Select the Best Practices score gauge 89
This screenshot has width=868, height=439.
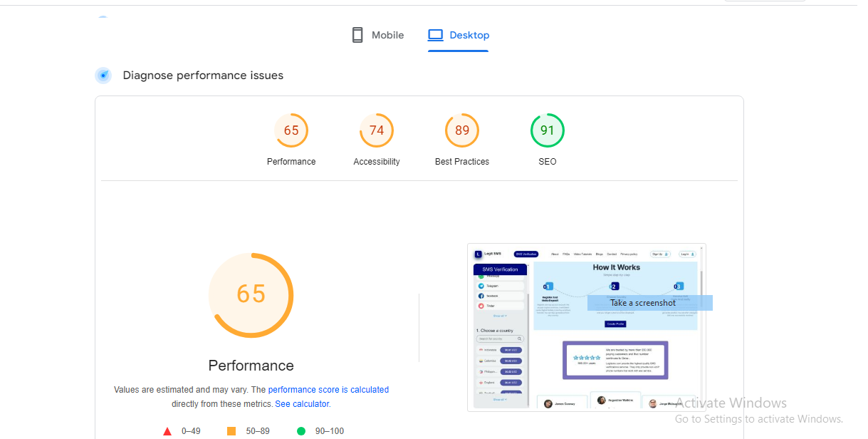coord(462,130)
